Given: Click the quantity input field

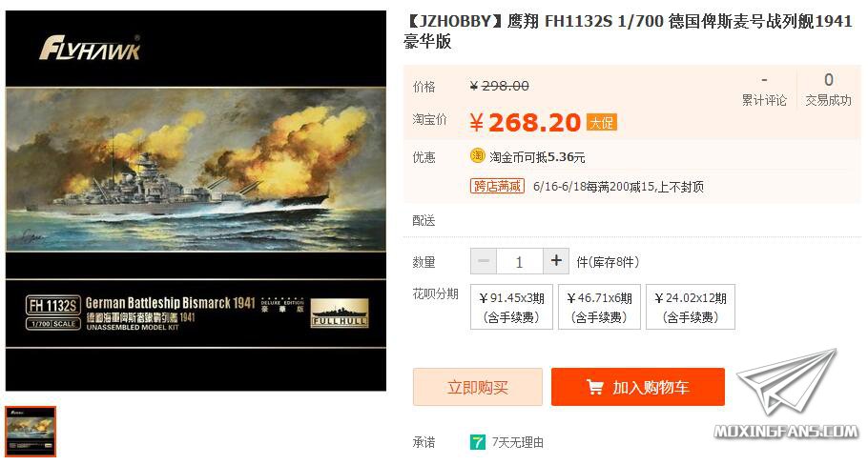Looking at the screenshot, I should 520,261.
